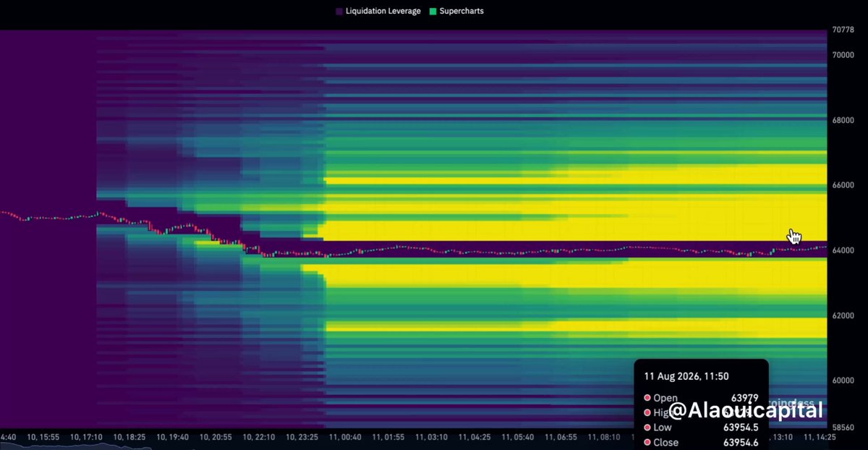Select the 58560 bottom price label

pos(842,428)
